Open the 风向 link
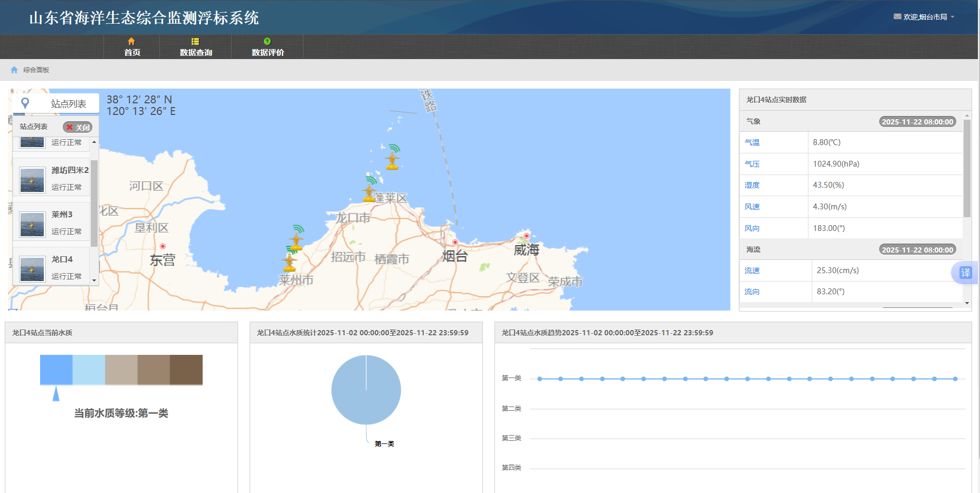The image size is (980, 493). (752, 228)
